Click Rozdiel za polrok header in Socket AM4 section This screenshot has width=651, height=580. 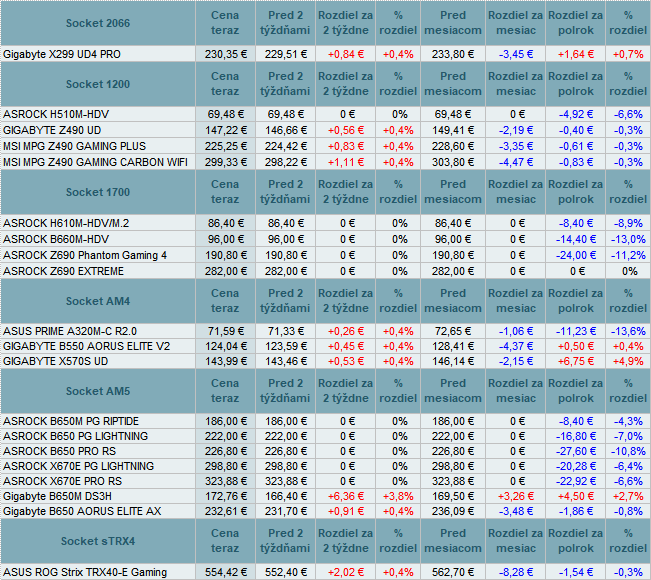[x=575, y=301]
